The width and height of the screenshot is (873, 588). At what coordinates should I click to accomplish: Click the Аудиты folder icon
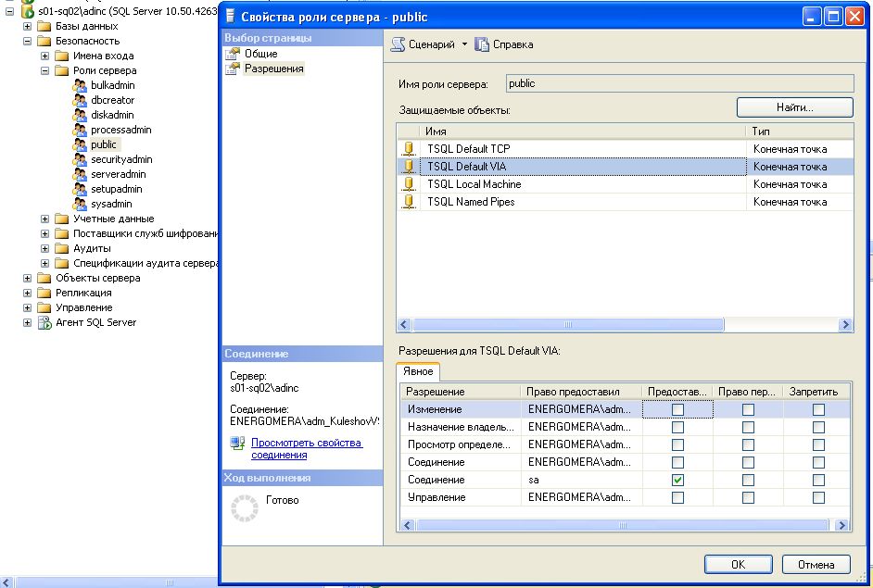62,249
